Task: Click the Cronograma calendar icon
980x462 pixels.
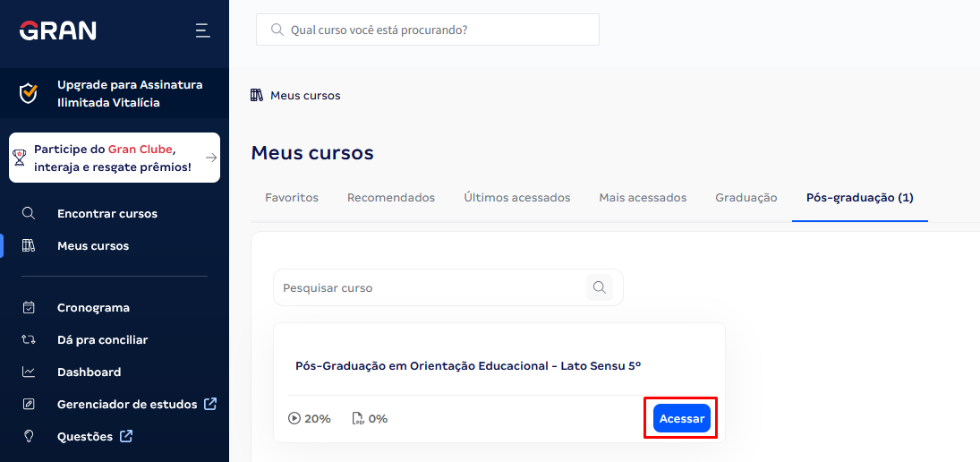Action: pos(28,308)
